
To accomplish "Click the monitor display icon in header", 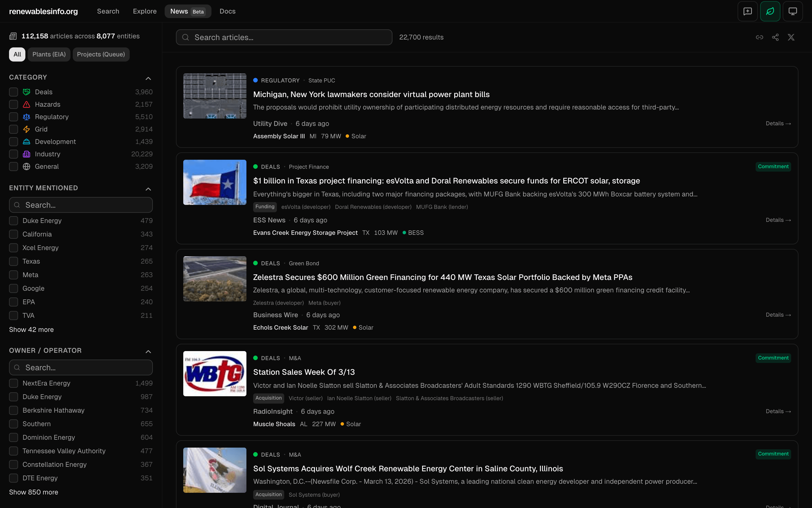I will pyautogui.click(x=793, y=11).
